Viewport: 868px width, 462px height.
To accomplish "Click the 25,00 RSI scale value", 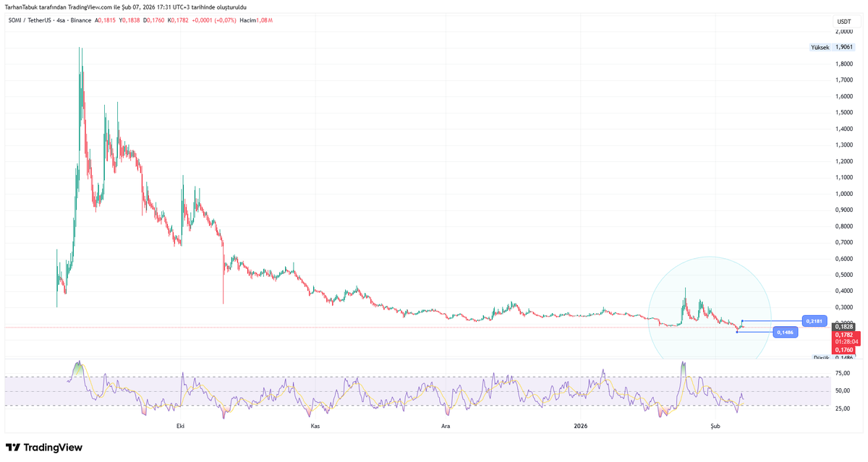I will point(842,408).
